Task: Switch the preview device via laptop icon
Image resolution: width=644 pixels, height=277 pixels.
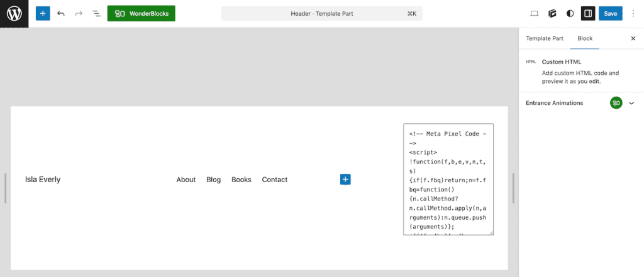Action: coord(534,14)
